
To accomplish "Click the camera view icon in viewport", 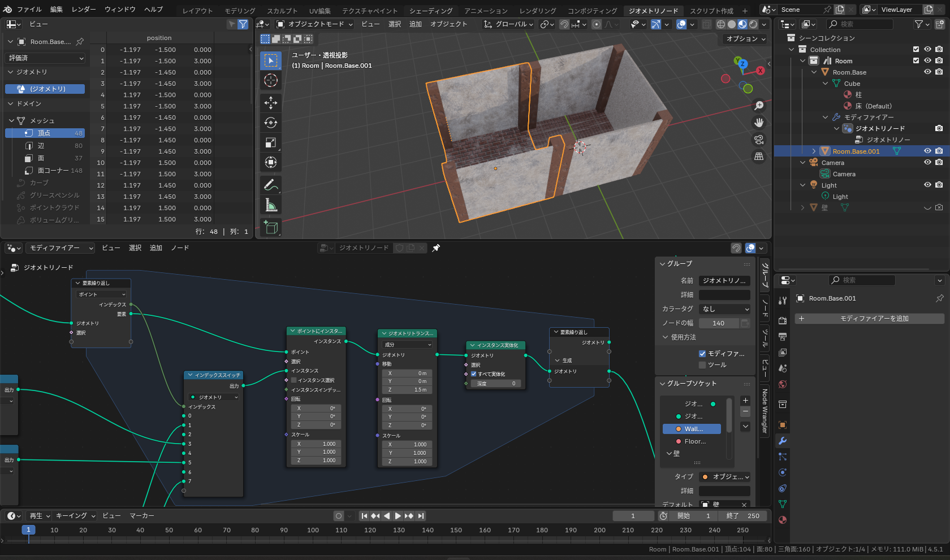I will point(759,140).
